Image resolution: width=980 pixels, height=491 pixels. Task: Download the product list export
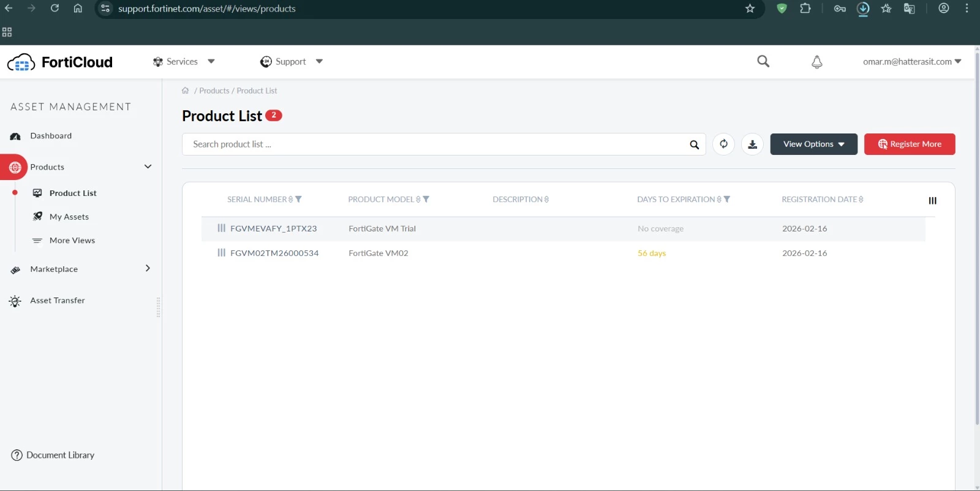click(752, 144)
